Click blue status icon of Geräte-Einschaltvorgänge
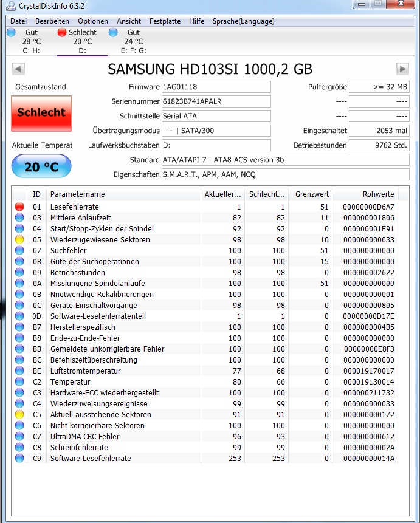Screen dimensions: 420x523 click(x=19, y=305)
